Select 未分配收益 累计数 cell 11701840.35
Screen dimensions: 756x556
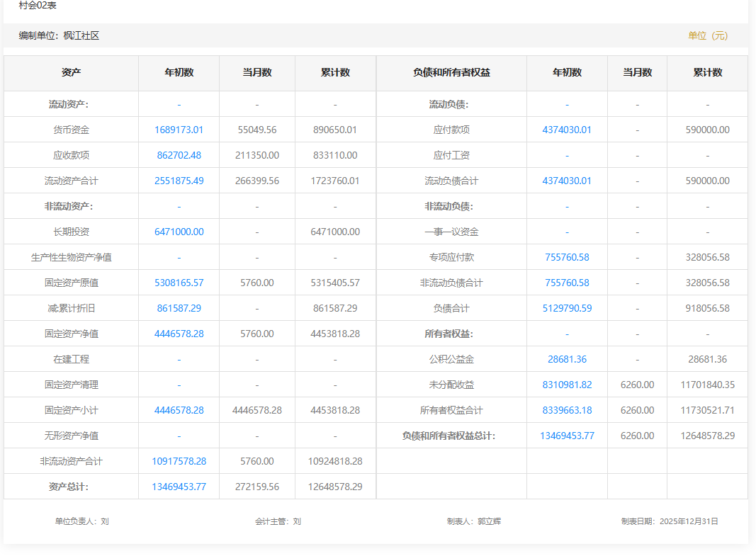[707, 385]
